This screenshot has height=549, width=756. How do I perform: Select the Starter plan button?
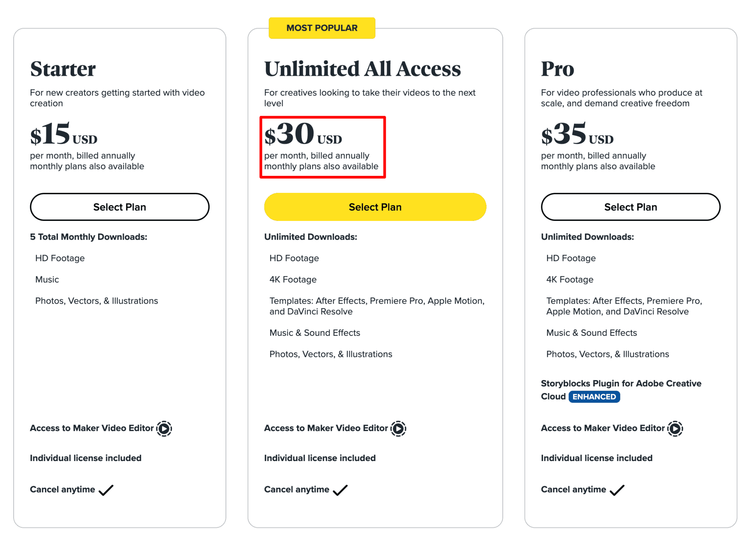coord(120,207)
